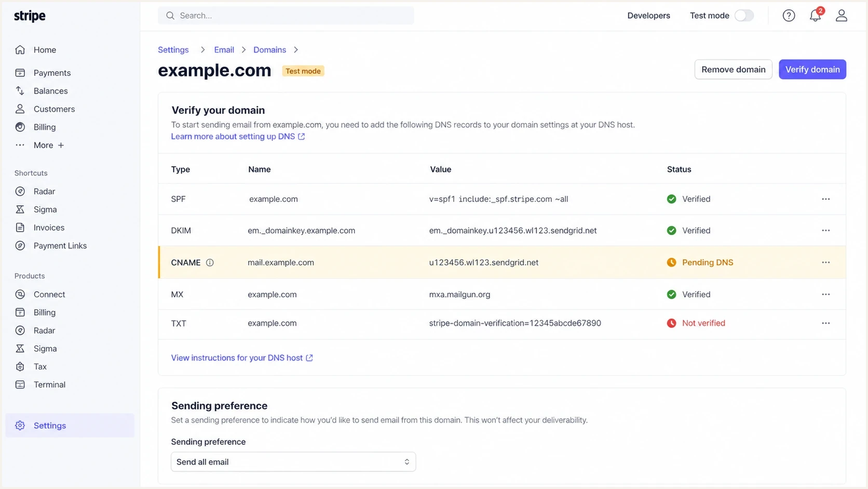Click the Test mode badge near title
This screenshot has width=868, height=489.
point(303,71)
